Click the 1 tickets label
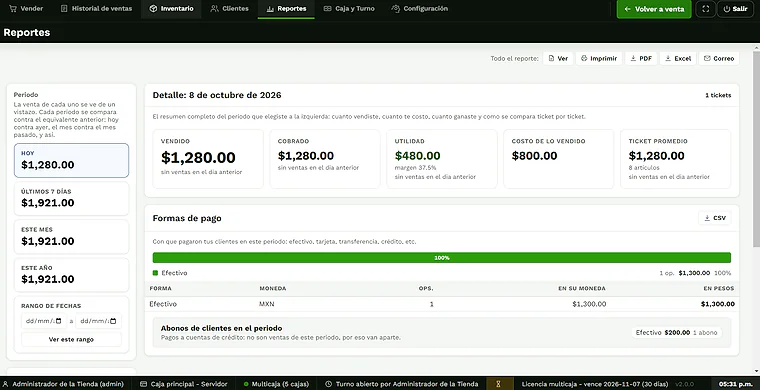Image resolution: width=760 pixels, height=390 pixels. point(718,95)
